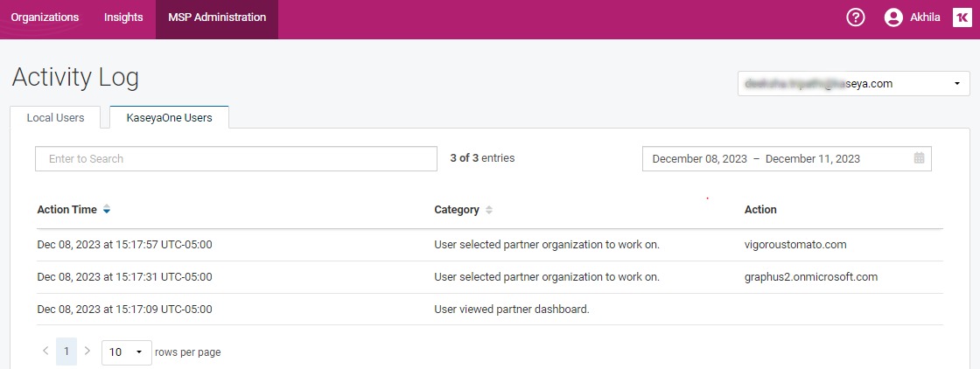
Task: Switch to the Local Users tab
Action: point(56,118)
